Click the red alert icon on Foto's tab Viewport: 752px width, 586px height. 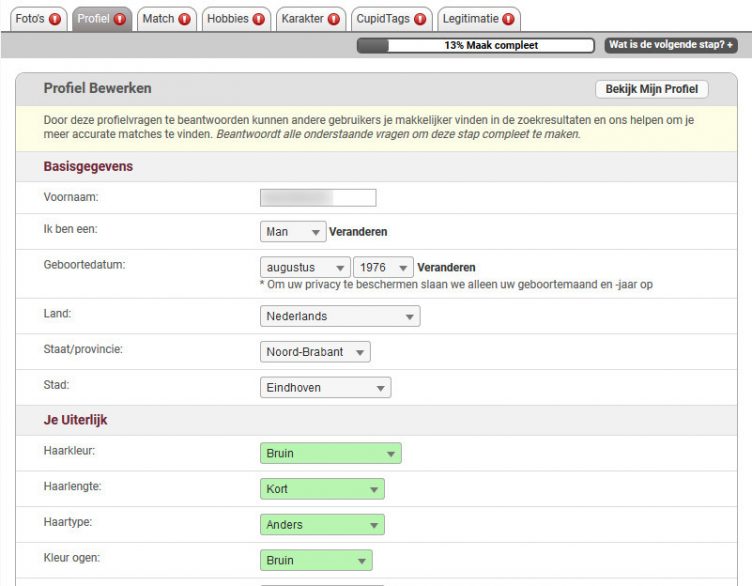[55, 19]
